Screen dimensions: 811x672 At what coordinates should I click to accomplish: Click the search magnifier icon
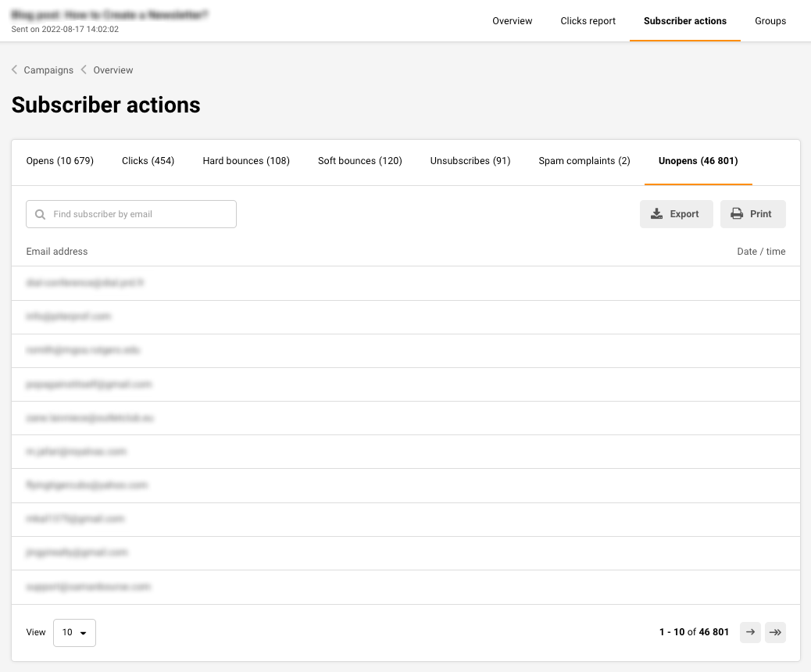(41, 214)
